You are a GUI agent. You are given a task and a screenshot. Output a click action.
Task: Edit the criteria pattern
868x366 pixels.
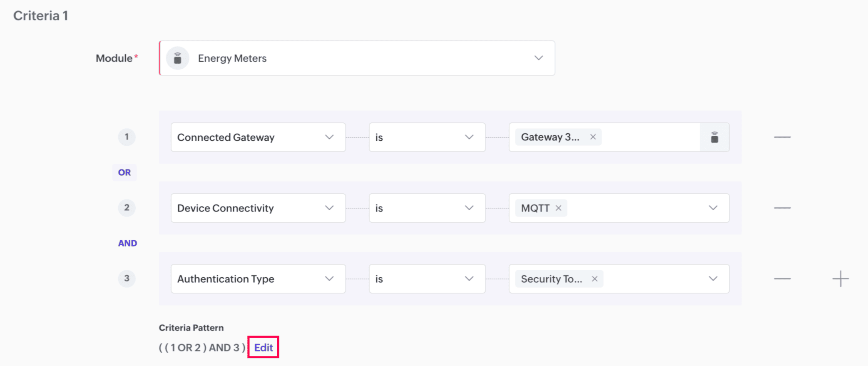tap(264, 348)
